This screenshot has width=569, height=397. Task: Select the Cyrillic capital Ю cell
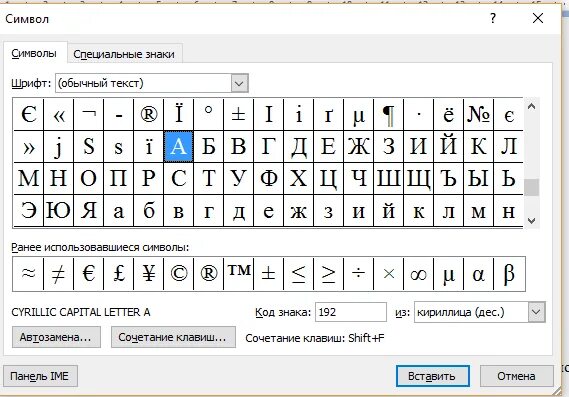(58, 210)
